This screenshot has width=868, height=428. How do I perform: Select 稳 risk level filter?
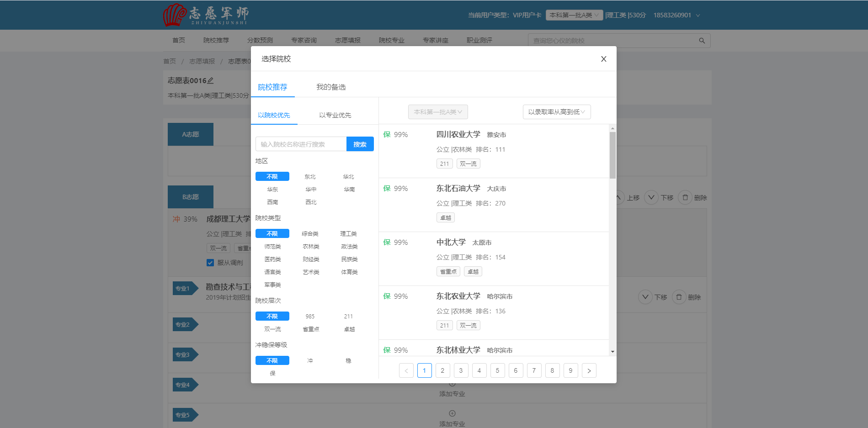point(349,360)
